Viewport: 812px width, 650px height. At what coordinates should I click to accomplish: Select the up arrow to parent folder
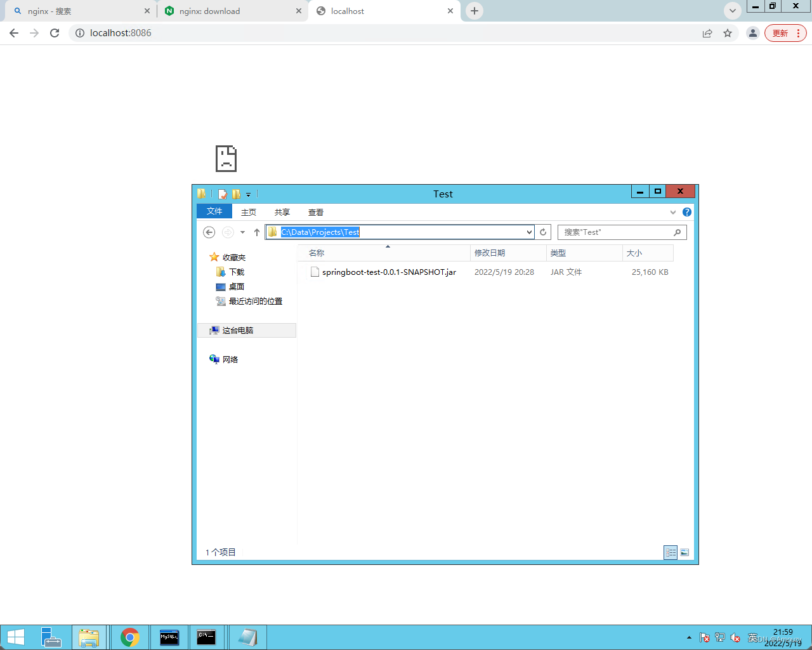257,232
